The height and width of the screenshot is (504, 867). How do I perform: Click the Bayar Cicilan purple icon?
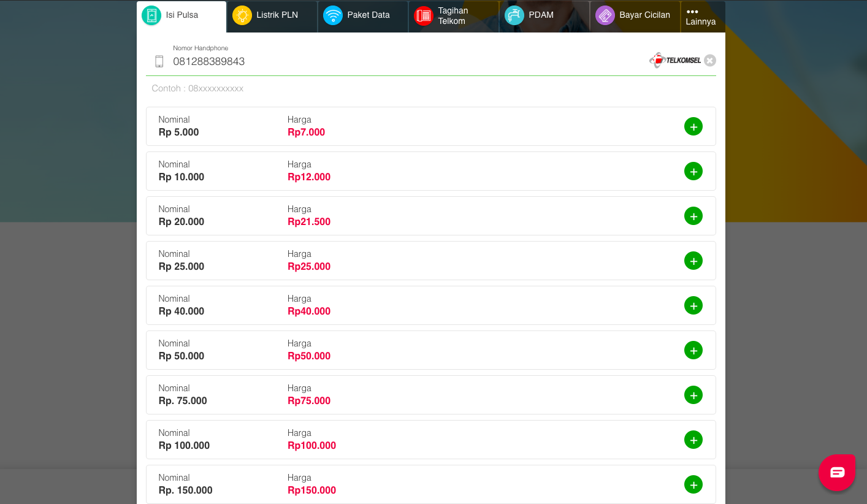(605, 15)
